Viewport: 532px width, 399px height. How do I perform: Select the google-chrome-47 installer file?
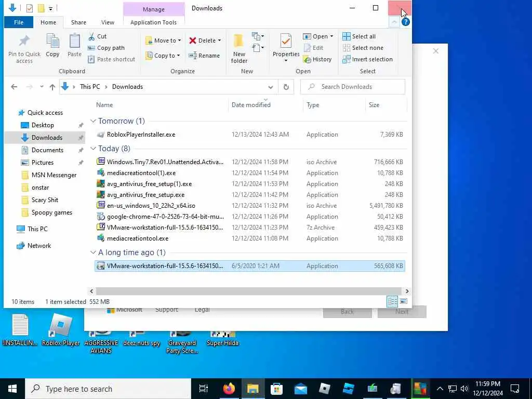[249, 217]
